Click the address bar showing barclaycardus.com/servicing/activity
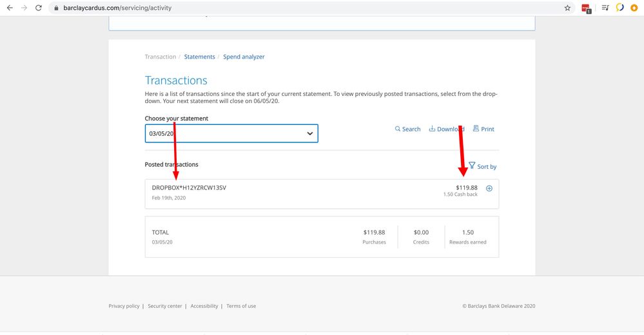The width and height of the screenshot is (644, 335). [312, 8]
